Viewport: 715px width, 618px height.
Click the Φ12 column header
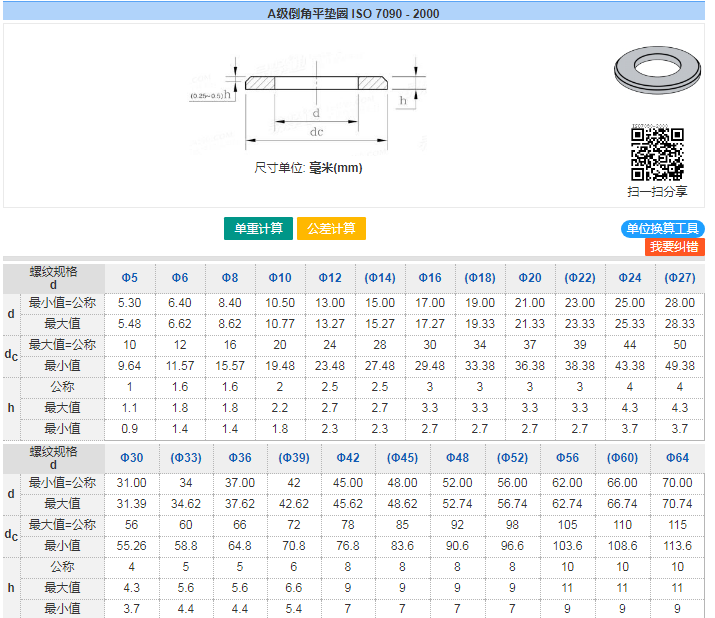(330, 277)
